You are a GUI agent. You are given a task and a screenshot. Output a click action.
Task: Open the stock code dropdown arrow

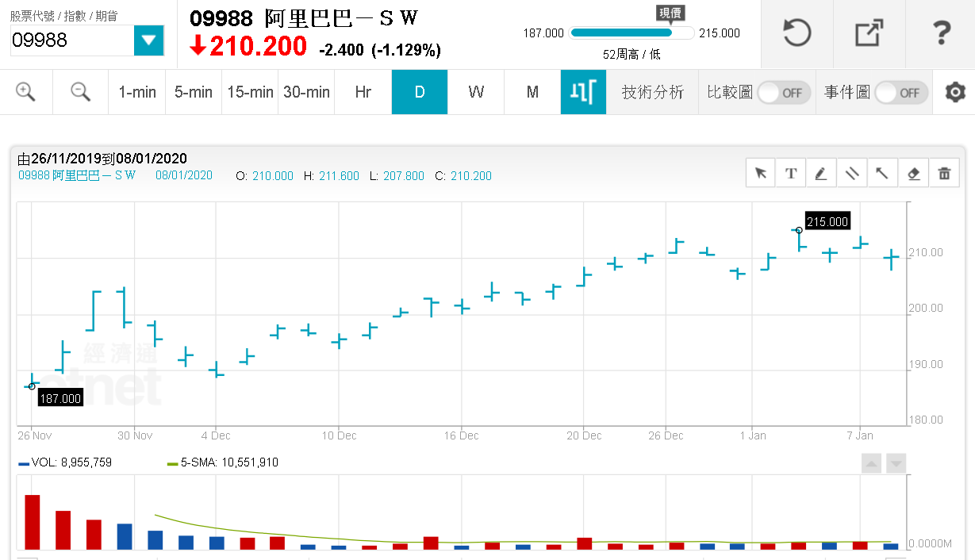click(148, 40)
